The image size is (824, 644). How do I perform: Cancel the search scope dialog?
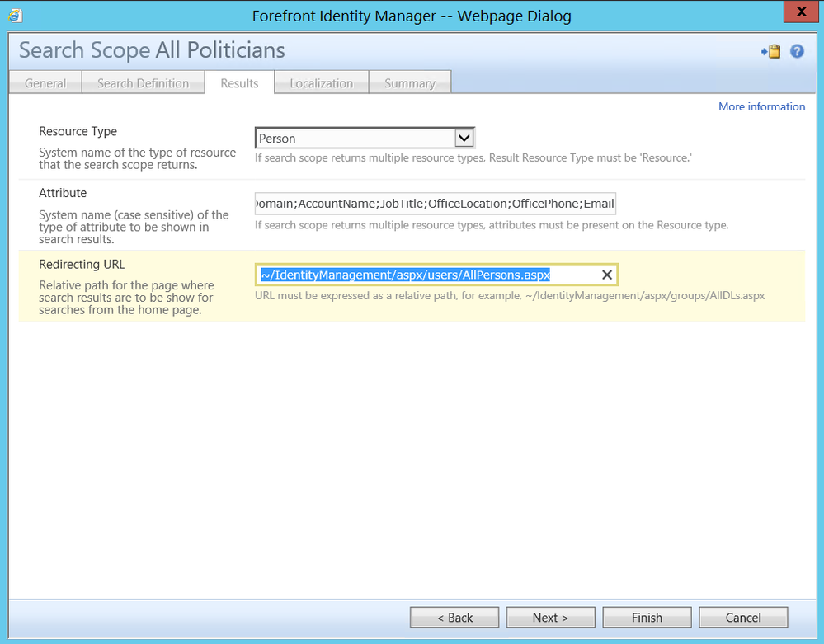743,618
